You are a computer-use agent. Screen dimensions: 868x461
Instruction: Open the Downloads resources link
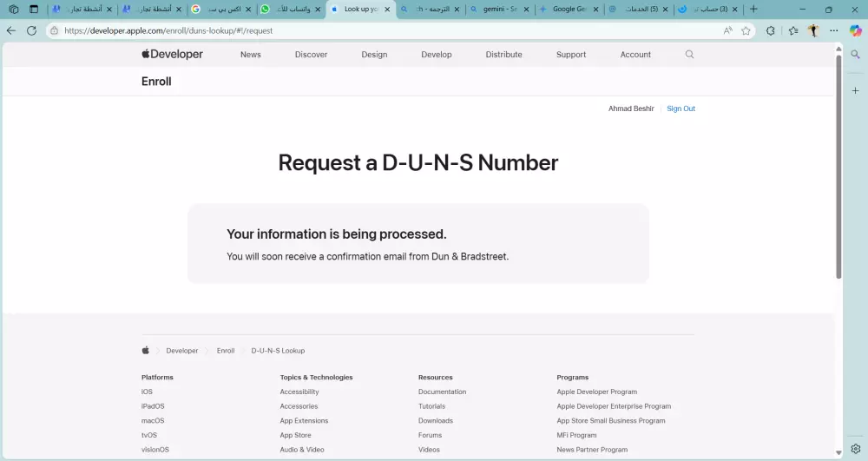tap(436, 420)
